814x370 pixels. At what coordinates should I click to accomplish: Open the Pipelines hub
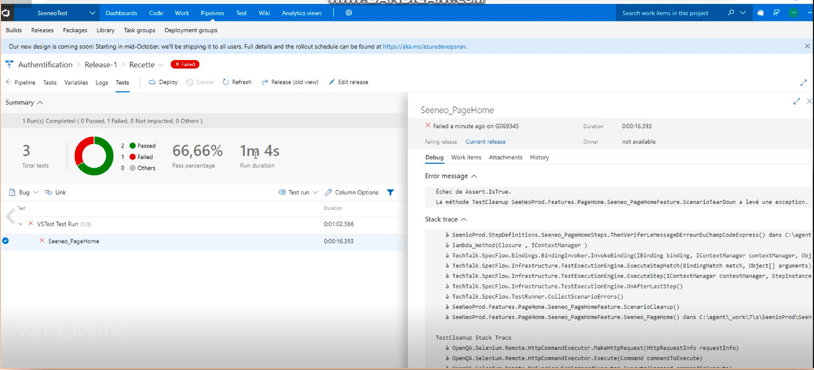(212, 13)
